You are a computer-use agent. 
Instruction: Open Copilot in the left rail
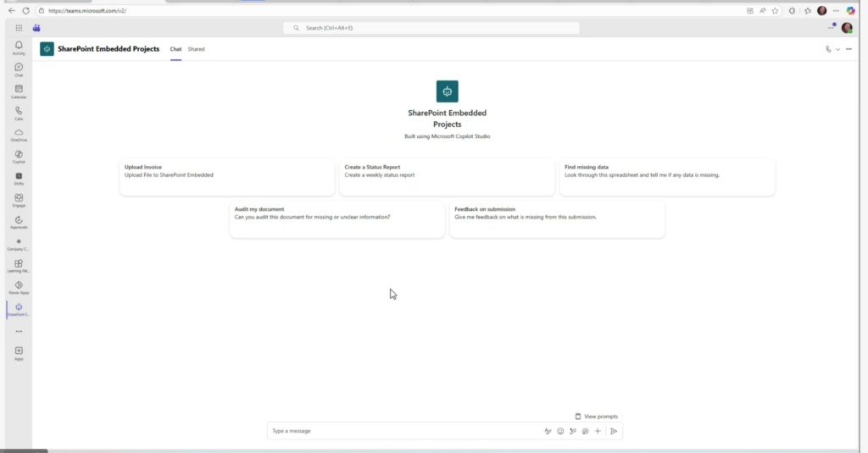pos(19,157)
